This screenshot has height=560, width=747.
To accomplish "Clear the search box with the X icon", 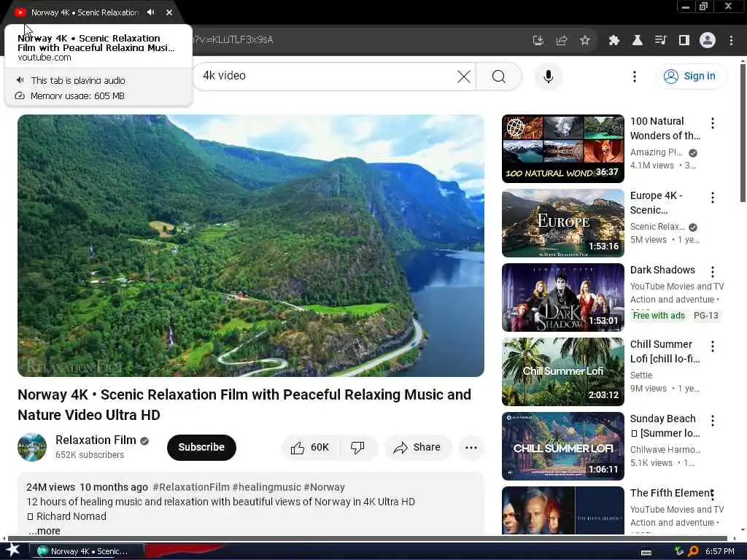I will (463, 76).
